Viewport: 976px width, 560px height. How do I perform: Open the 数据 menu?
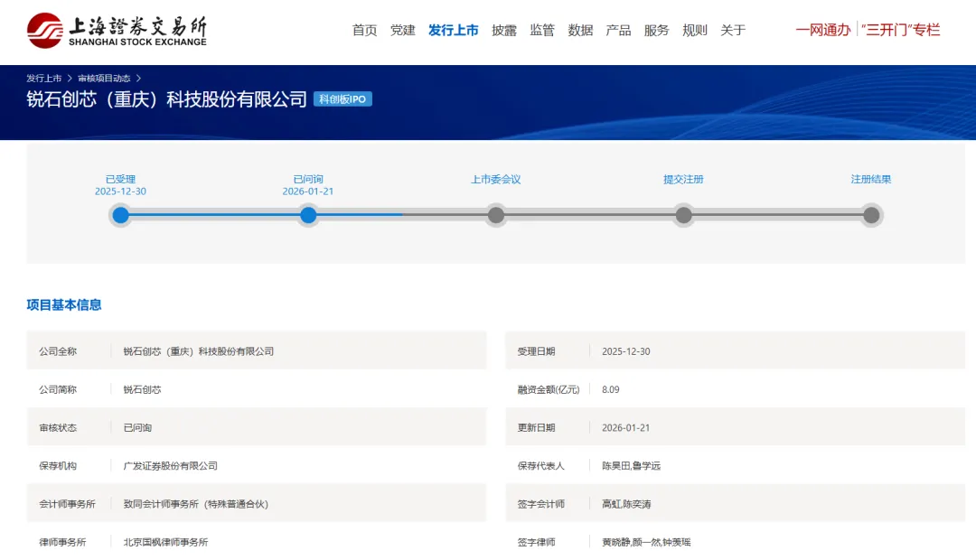point(580,30)
